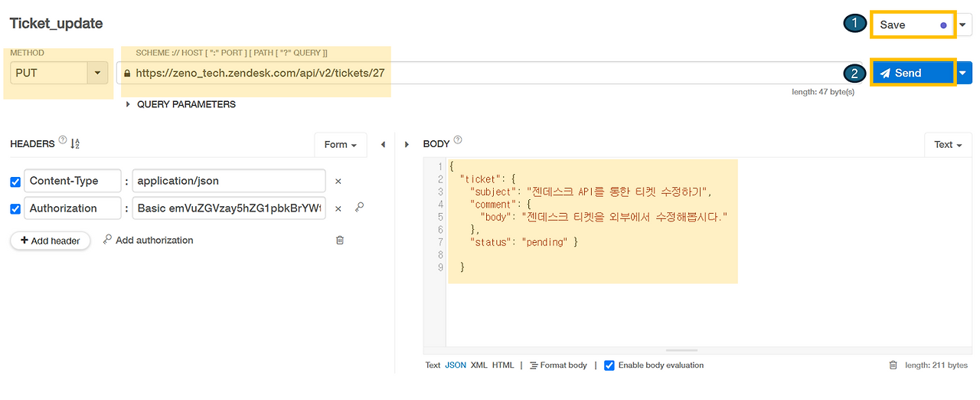Select the XML body format tab
The width and height of the screenshot is (980, 400).
tap(479, 366)
